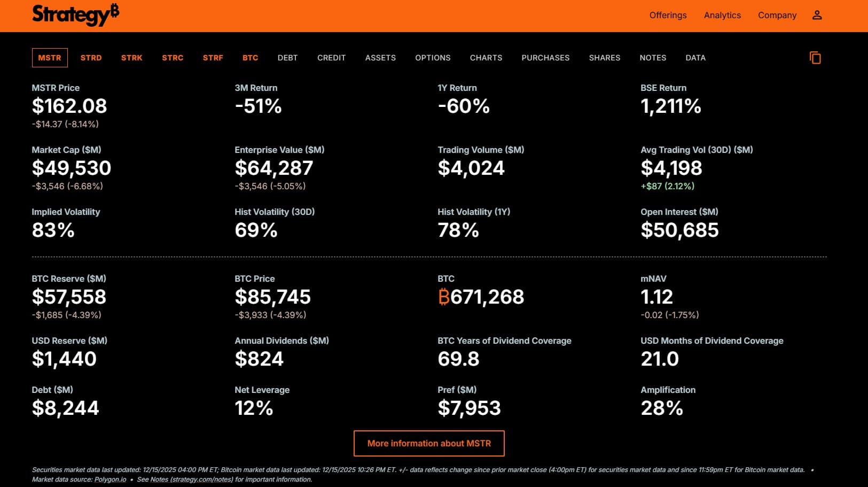868x487 pixels.
Task: Open the Offerings menu
Action: (668, 15)
